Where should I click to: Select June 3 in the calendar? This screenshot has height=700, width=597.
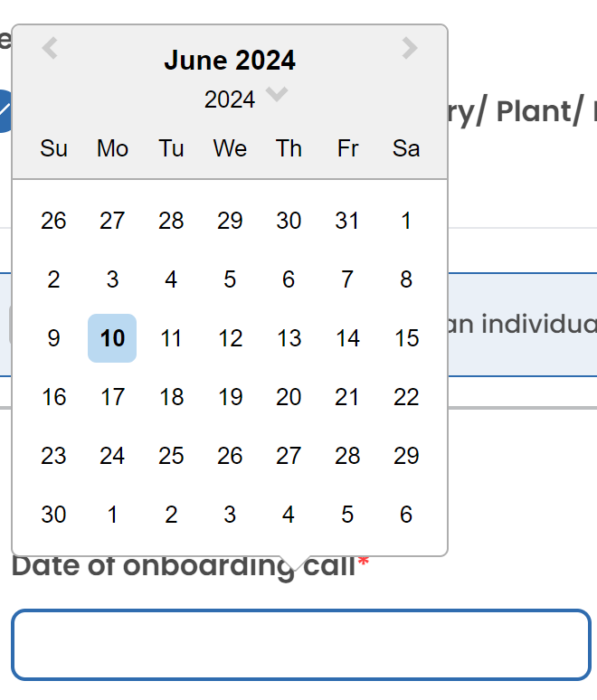(x=112, y=279)
